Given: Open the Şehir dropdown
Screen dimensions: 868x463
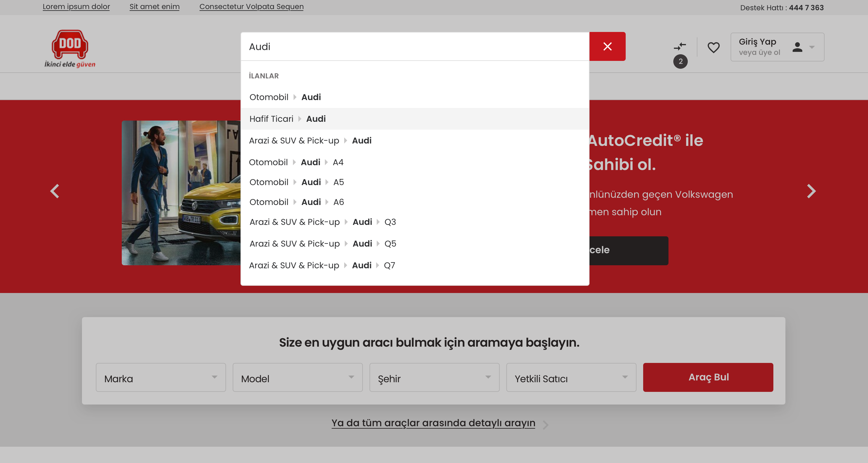Looking at the screenshot, I should point(434,377).
